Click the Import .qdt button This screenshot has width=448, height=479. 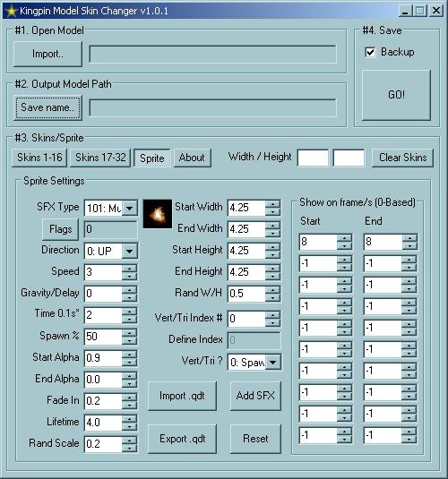click(x=182, y=396)
